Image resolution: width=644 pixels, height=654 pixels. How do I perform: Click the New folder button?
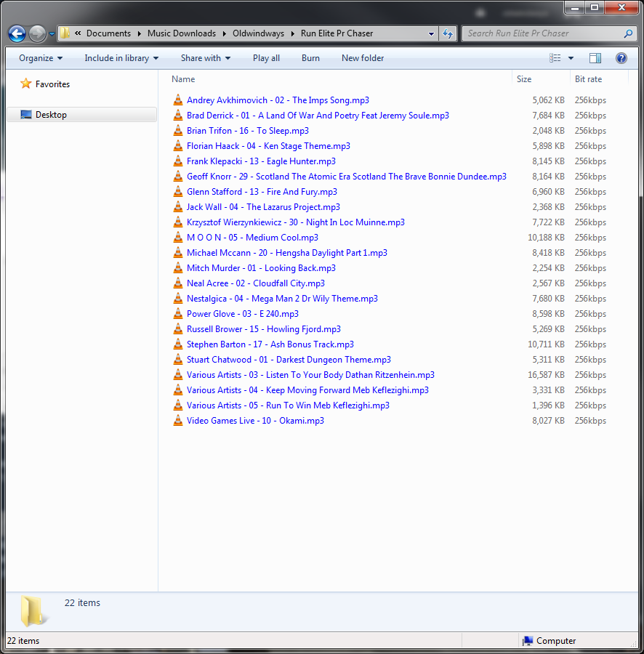point(363,58)
